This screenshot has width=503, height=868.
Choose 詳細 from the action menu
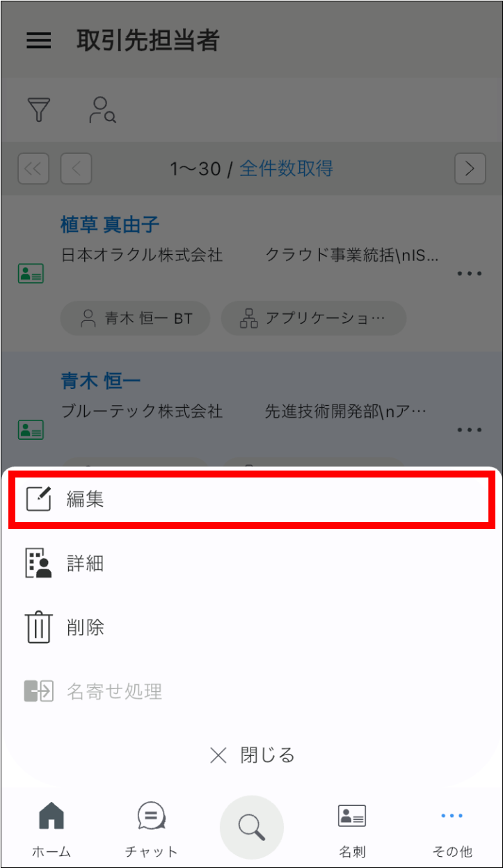(252, 563)
